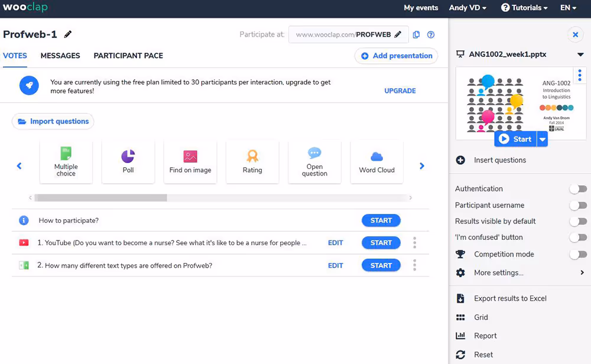Enable the Participant username toggle
Viewport: 591px width, 364px height.
tap(578, 206)
